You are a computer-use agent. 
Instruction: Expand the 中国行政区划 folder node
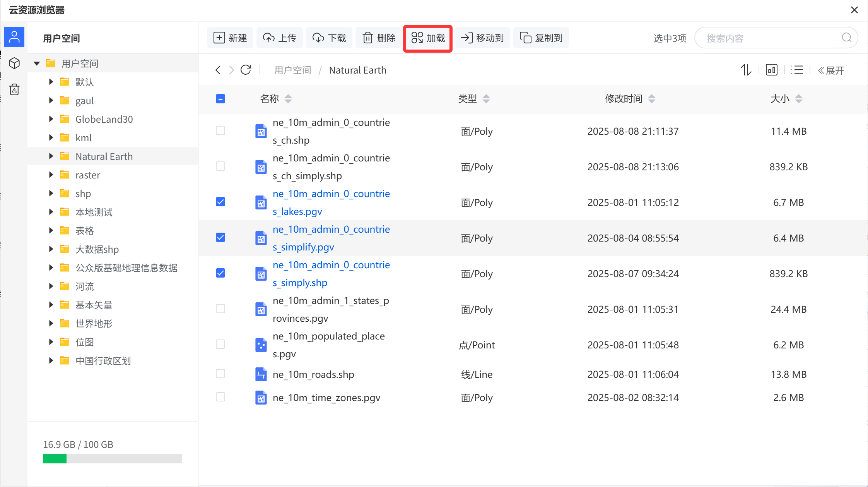pyautogui.click(x=51, y=361)
